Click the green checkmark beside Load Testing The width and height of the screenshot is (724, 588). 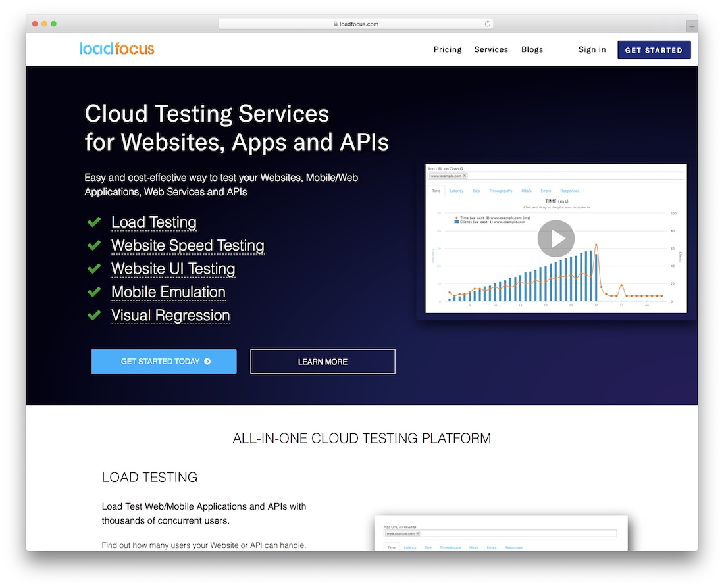[94, 222]
